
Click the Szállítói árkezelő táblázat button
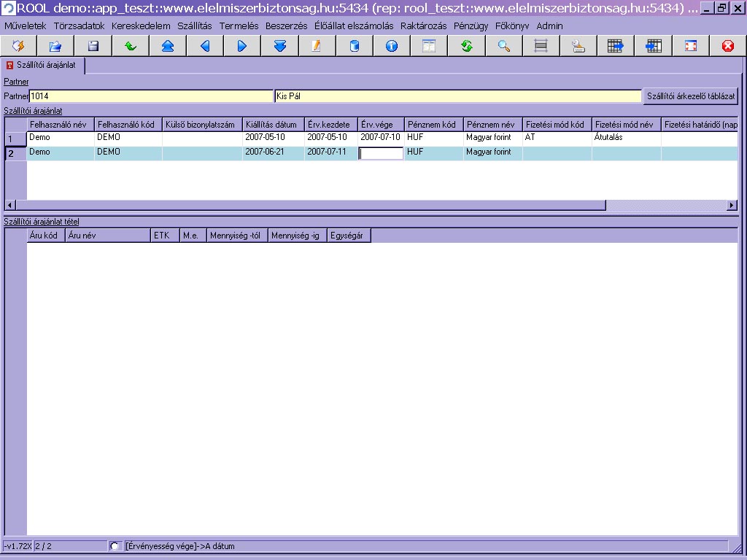click(691, 96)
